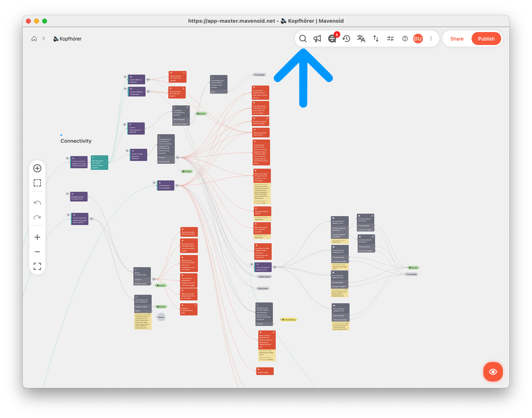Click the add node plus-circle tool
532x418 pixels.
[37, 168]
